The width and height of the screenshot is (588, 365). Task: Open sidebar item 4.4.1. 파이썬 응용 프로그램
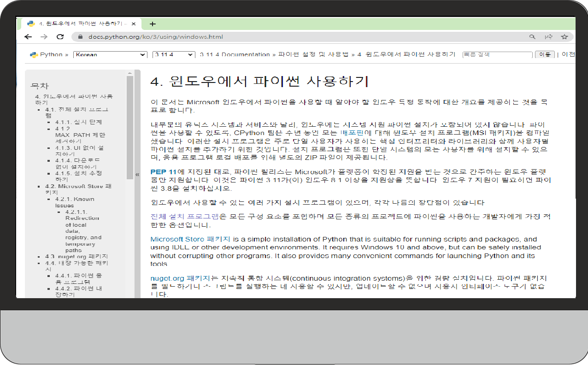[x=79, y=278]
